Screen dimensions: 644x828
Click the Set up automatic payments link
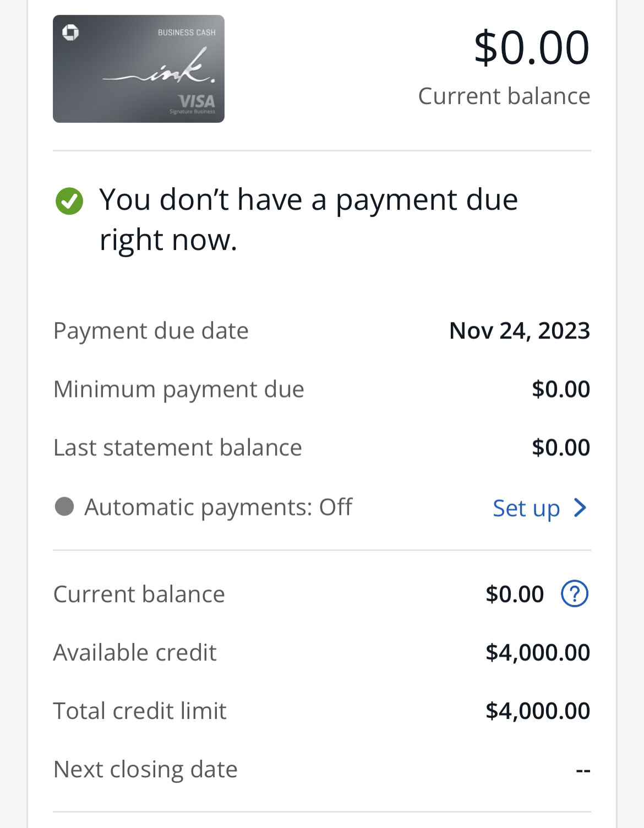click(526, 508)
